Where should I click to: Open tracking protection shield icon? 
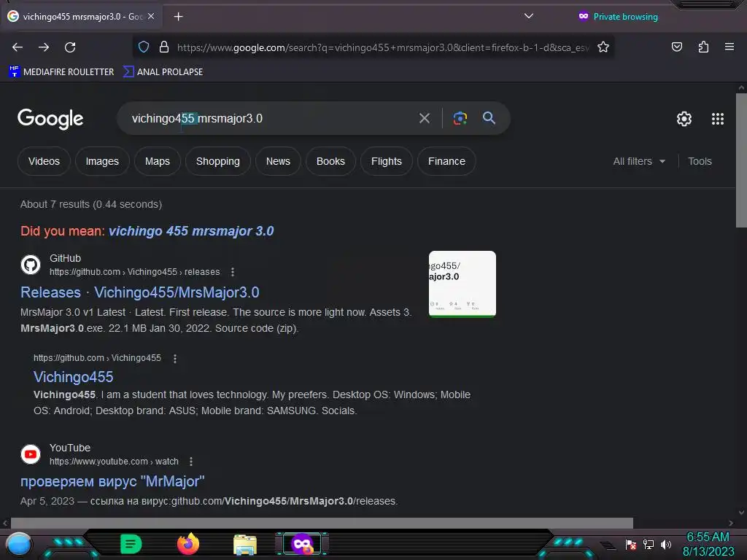(x=144, y=47)
